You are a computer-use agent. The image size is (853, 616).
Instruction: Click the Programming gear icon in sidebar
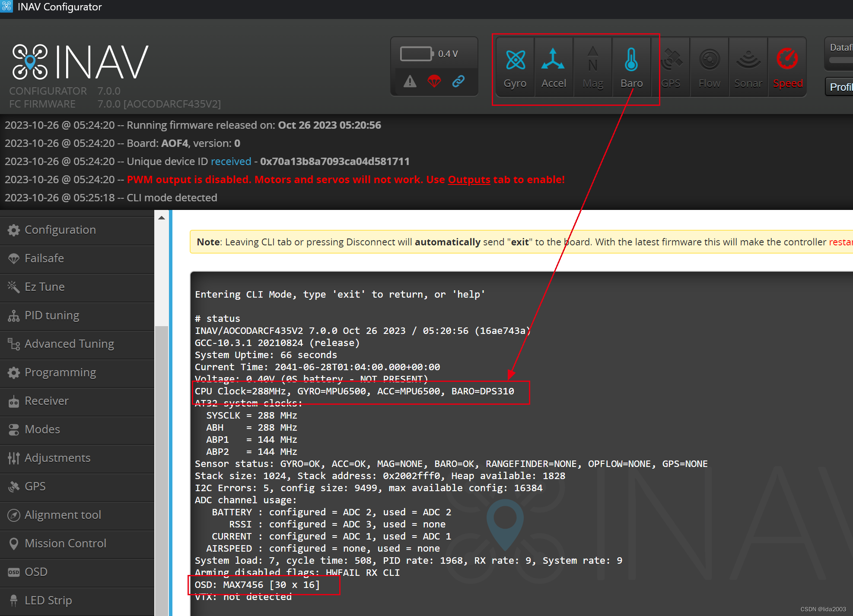click(x=14, y=373)
